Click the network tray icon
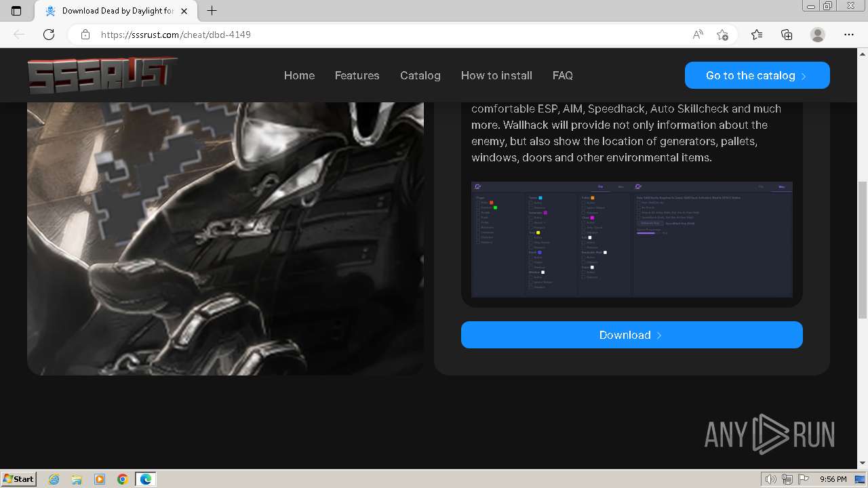Viewport: 868px width, 488px height. tap(788, 479)
